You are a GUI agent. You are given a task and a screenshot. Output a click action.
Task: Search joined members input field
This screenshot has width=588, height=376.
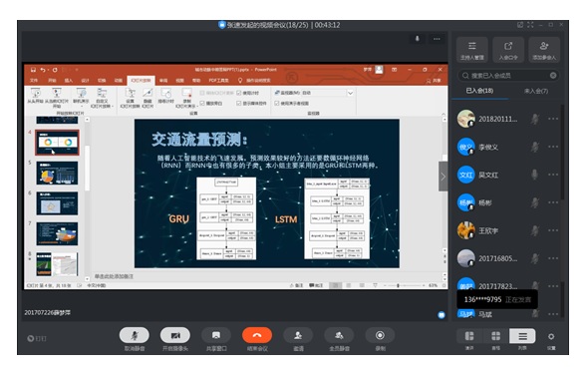[508, 76]
